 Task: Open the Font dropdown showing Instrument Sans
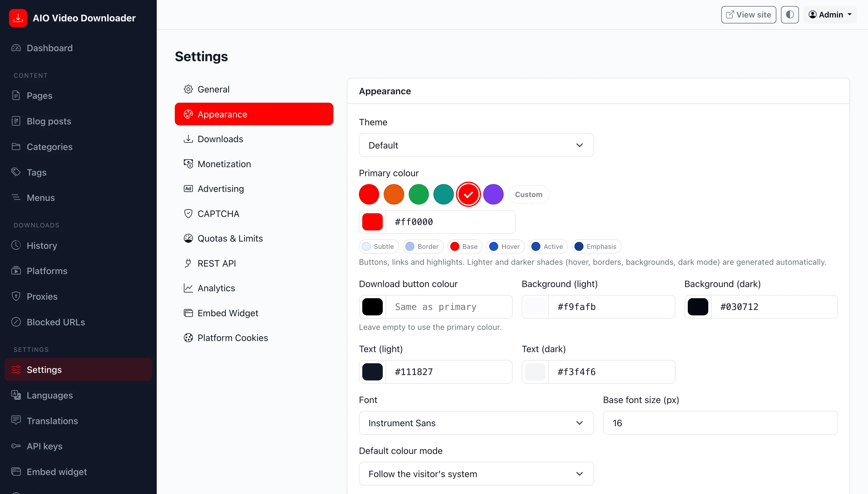[x=476, y=423]
